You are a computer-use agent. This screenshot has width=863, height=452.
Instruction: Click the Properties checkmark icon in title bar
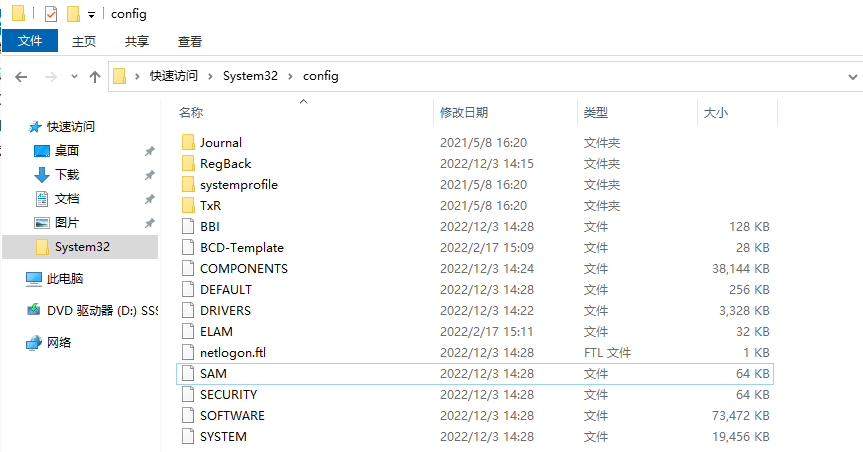point(51,14)
